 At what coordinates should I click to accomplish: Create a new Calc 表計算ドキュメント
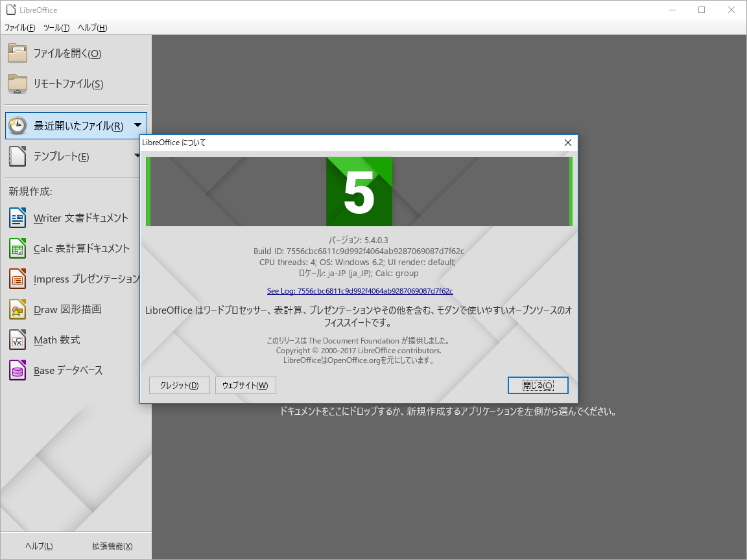[x=80, y=248]
